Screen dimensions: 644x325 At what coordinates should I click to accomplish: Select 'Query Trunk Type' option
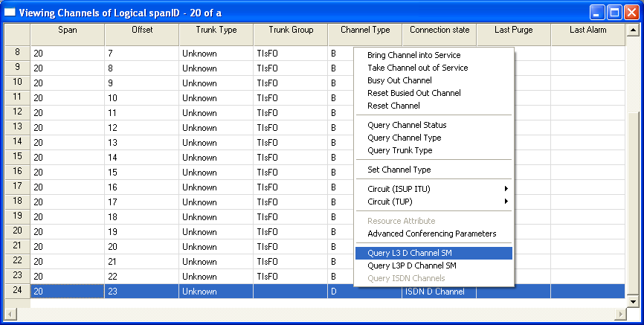pyautogui.click(x=399, y=150)
